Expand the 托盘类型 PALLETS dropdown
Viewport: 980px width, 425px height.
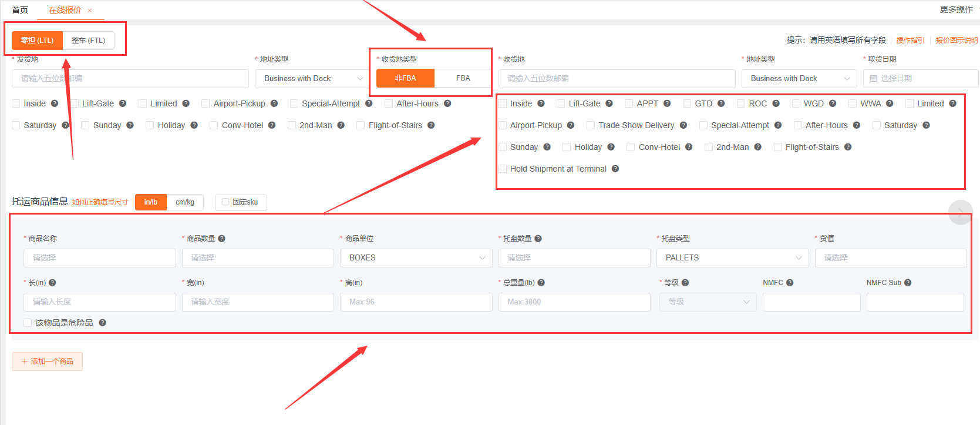pyautogui.click(x=732, y=258)
